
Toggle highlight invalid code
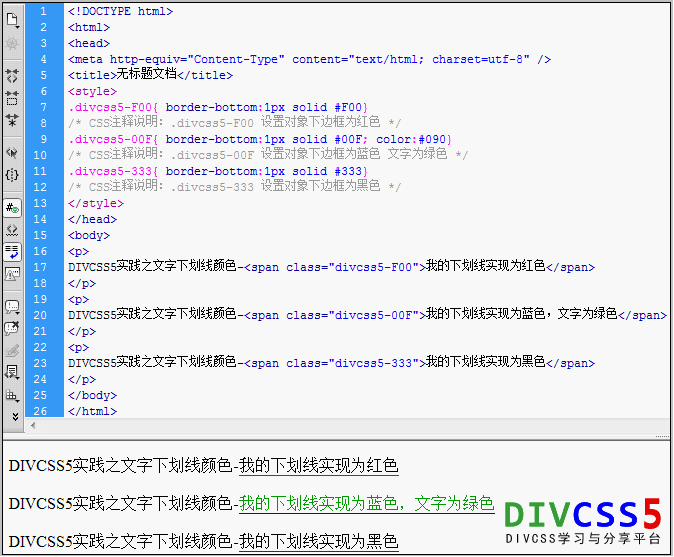click(x=12, y=230)
